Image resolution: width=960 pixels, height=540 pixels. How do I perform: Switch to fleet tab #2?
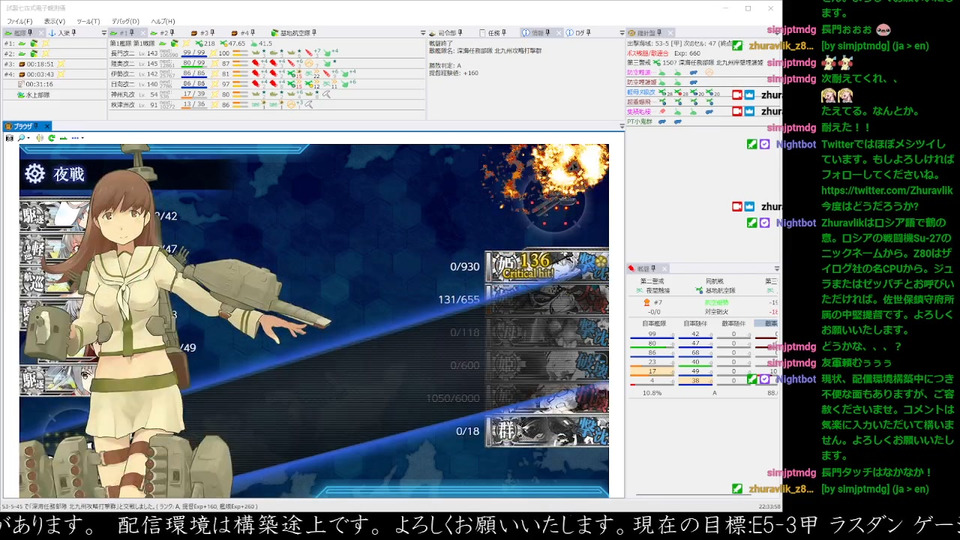(x=163, y=33)
